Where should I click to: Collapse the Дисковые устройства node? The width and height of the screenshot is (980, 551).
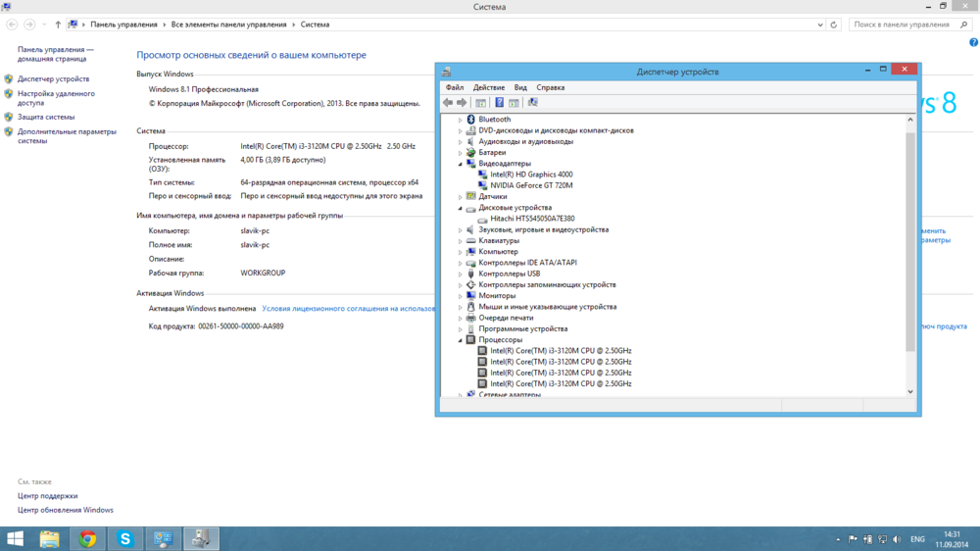click(x=461, y=208)
